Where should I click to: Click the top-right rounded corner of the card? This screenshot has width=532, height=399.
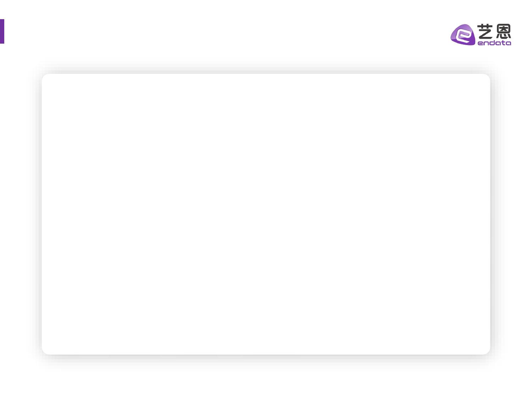[487, 77]
